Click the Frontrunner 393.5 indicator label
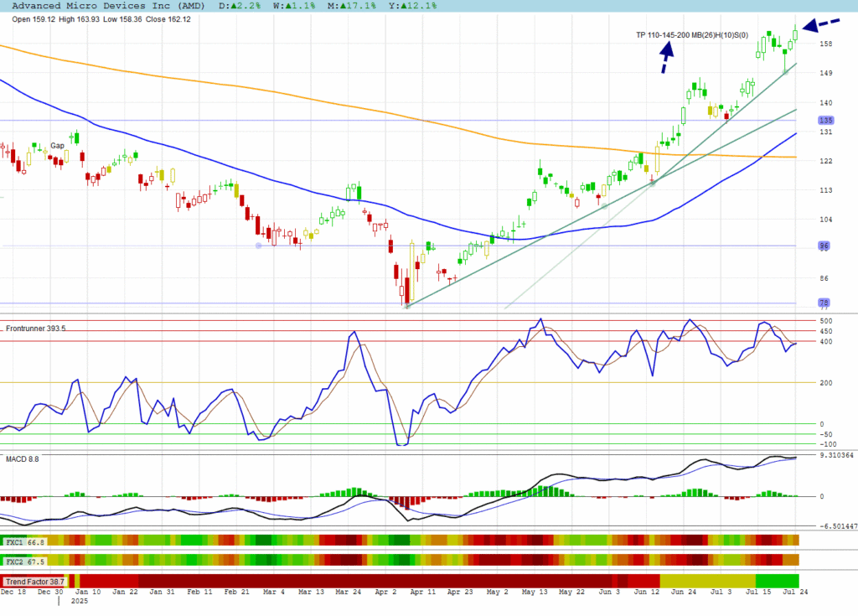 35,329
